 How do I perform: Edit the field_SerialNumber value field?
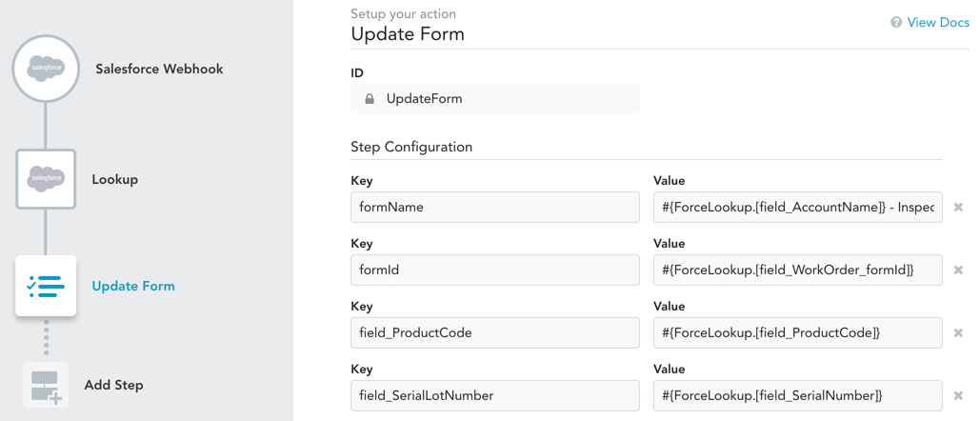tap(797, 396)
